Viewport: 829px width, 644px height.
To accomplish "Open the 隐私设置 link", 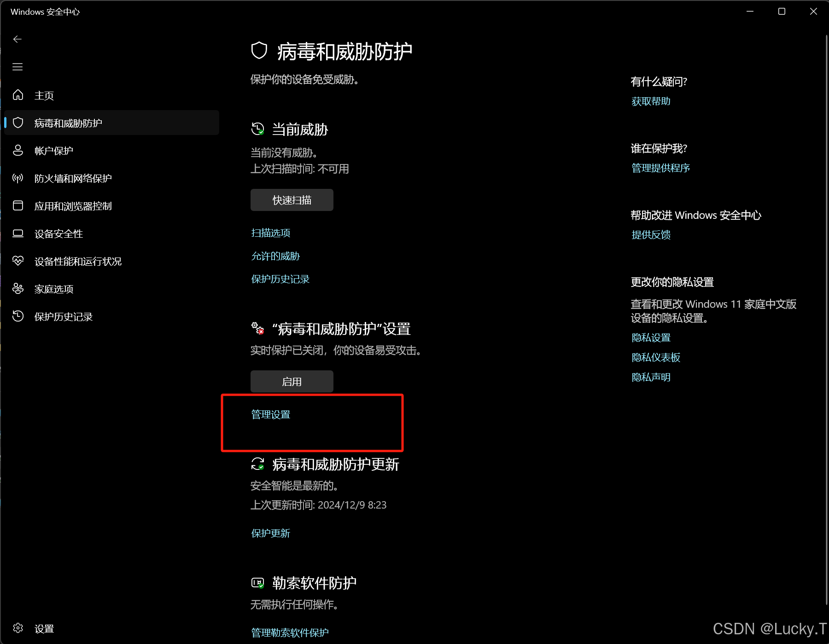I will [651, 338].
